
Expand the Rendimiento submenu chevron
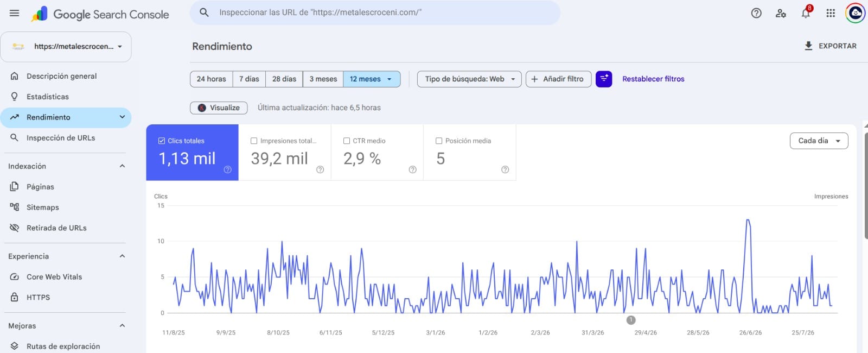pos(122,117)
